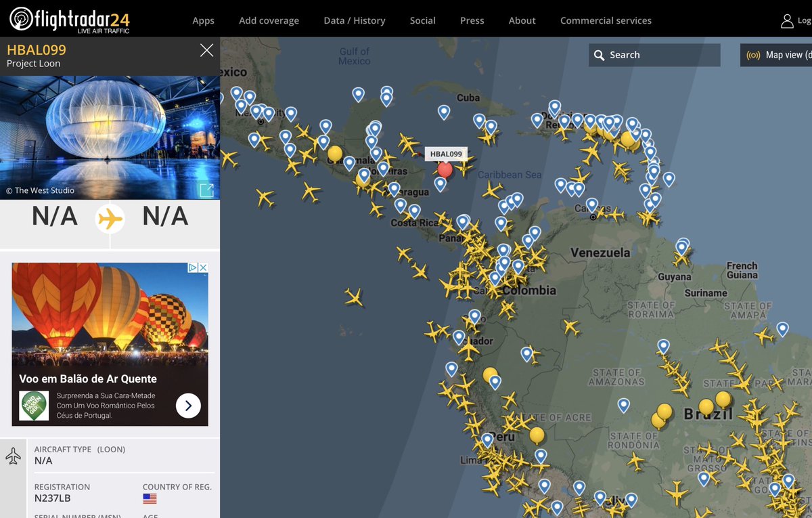Select the yellow balloon near Guatemala
Viewport: 812px width, 518px height.
click(335, 154)
